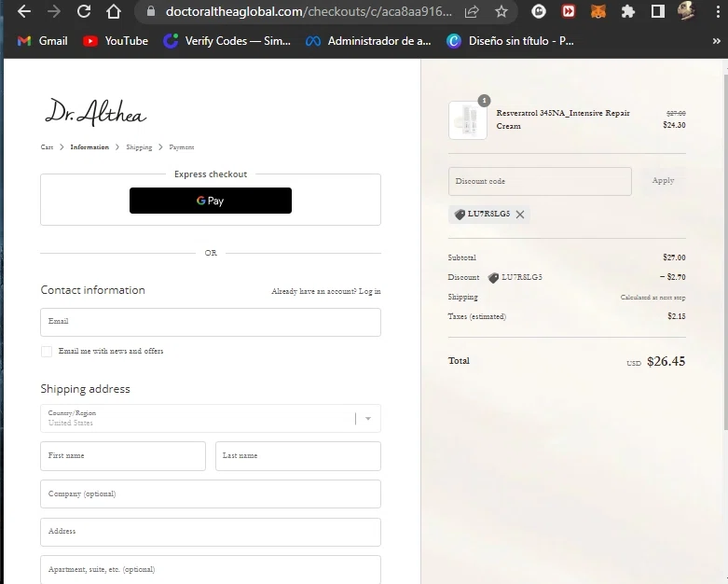This screenshot has width=728, height=584.
Task: Focus the Last name field
Action: tap(298, 456)
